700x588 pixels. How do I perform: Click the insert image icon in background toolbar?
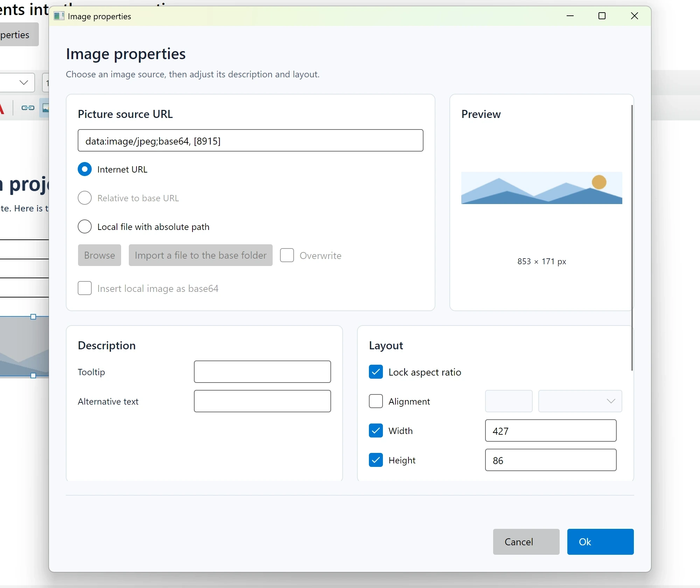tap(45, 108)
